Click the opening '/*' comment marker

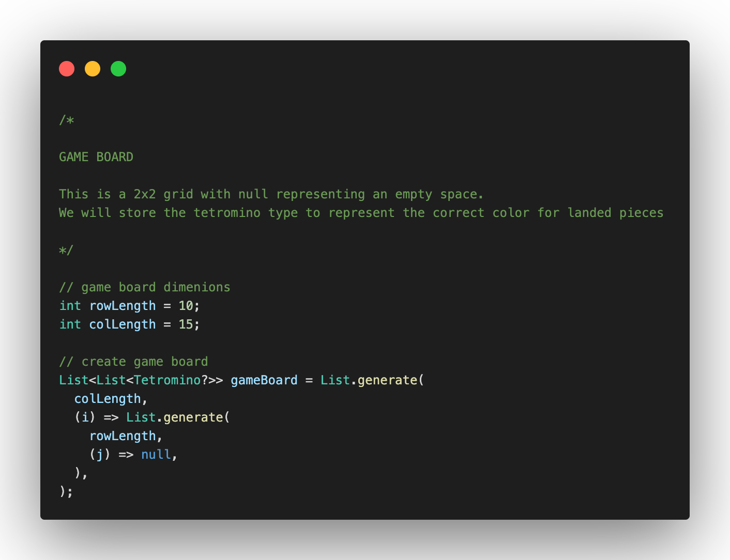tap(67, 120)
